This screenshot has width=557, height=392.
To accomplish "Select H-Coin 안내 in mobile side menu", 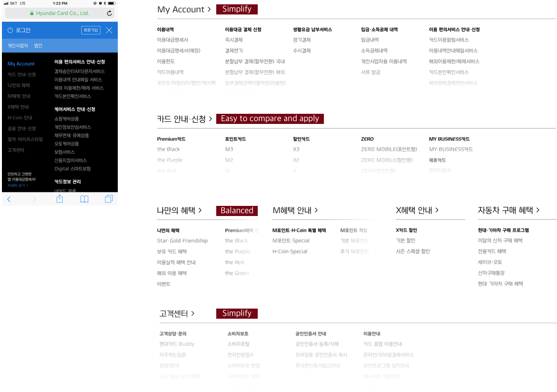I will [20, 118].
